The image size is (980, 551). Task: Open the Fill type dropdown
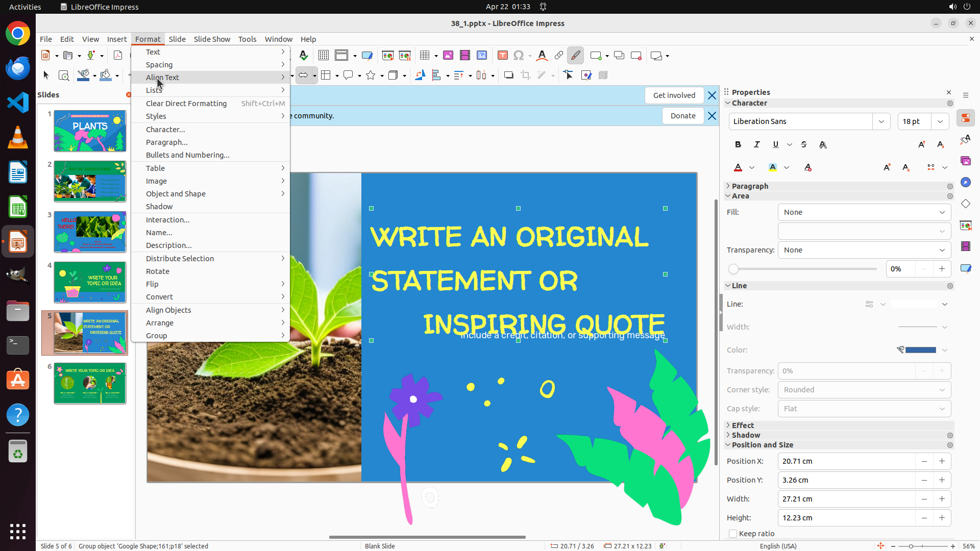pos(864,212)
